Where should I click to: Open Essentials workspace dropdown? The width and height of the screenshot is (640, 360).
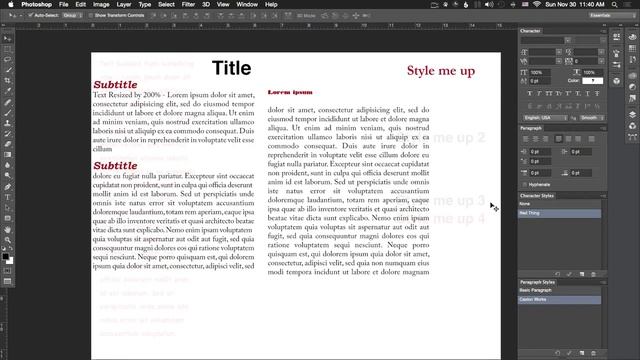click(x=612, y=16)
